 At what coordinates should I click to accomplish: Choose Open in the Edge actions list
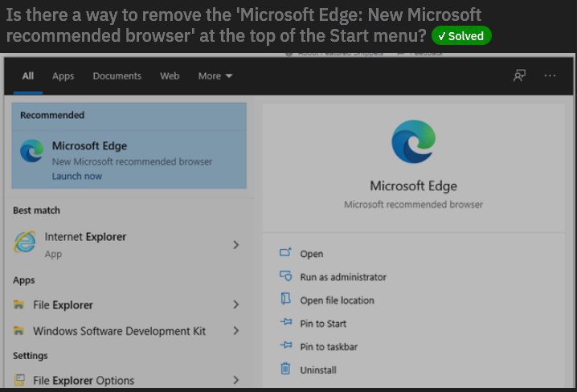(312, 254)
